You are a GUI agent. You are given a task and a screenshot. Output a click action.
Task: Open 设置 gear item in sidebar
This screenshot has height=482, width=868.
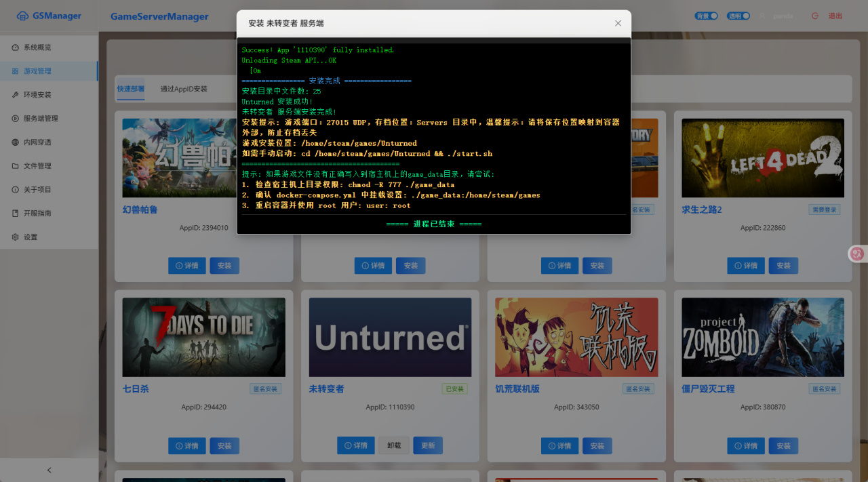point(49,237)
